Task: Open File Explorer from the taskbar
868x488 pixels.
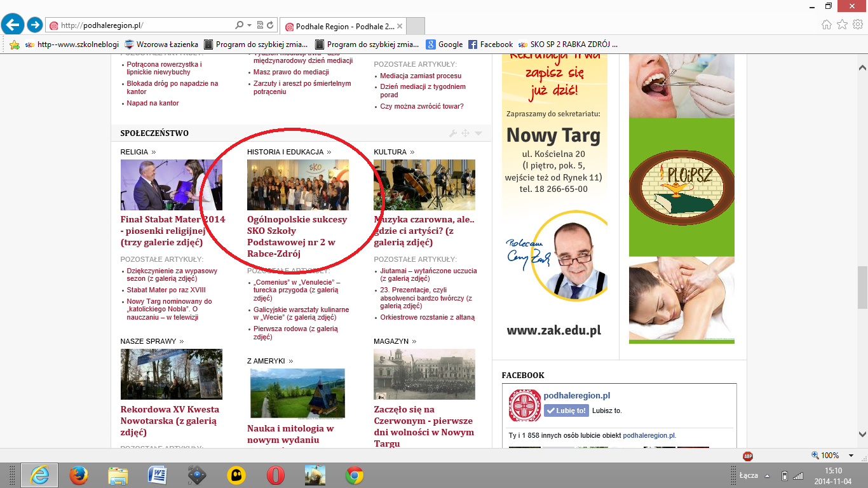Action: pos(118,475)
